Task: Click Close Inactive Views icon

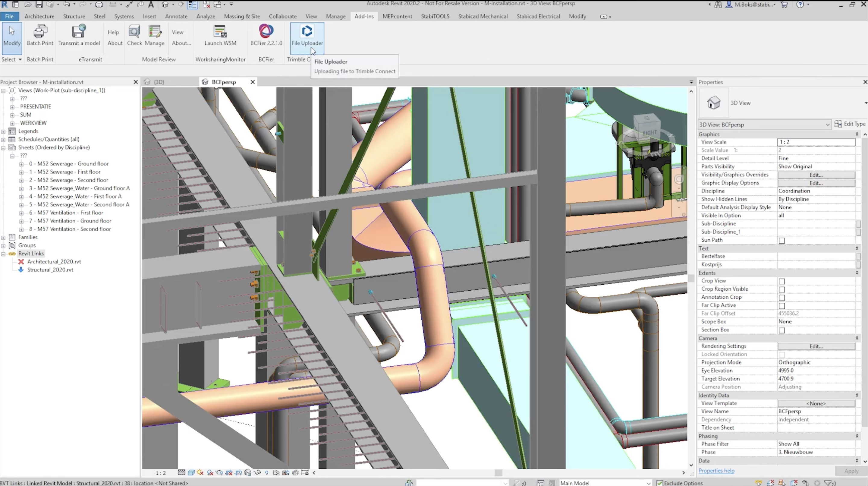Action: [206, 5]
